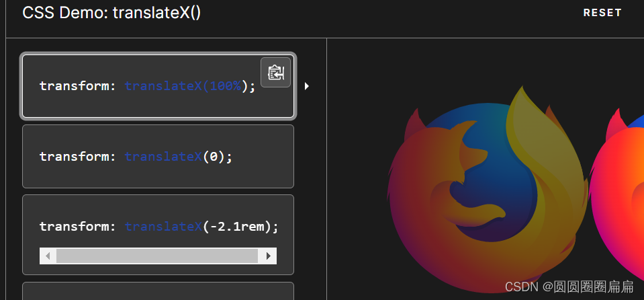Pick the translateX(-2.1rem) example
644x300 pixels.
point(158,235)
